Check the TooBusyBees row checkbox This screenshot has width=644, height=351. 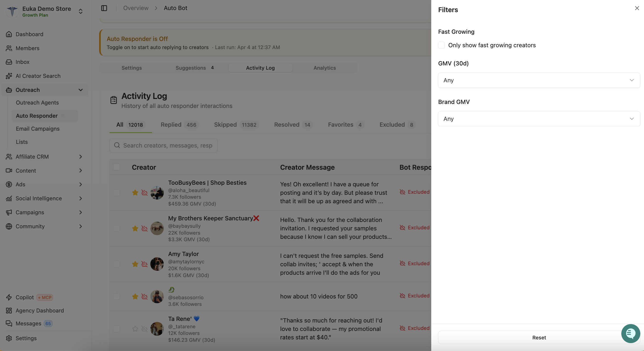117,193
